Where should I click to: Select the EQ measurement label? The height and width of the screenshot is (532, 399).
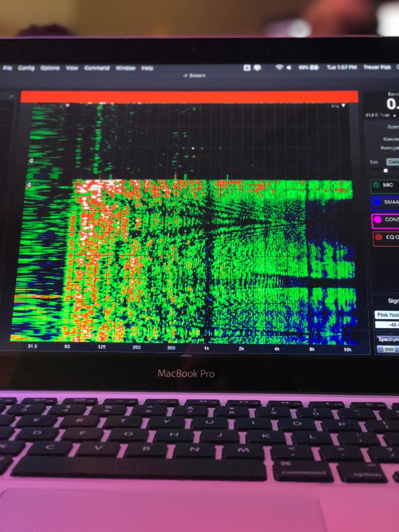tap(392, 237)
